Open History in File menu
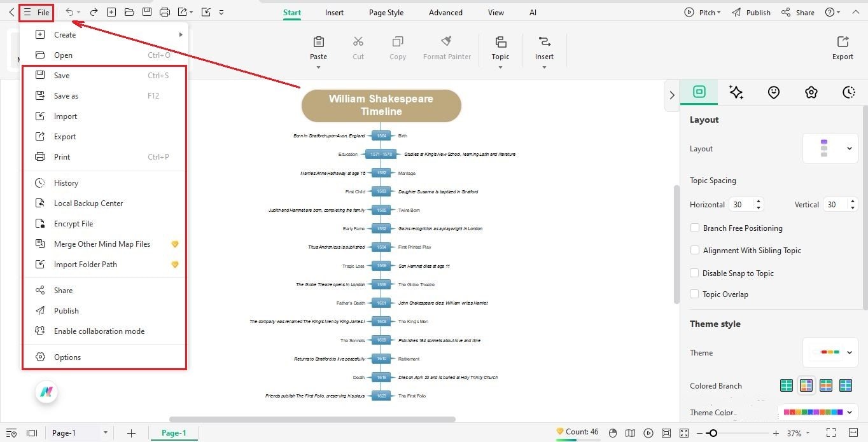Image resolution: width=868 pixels, height=442 pixels. point(105,183)
